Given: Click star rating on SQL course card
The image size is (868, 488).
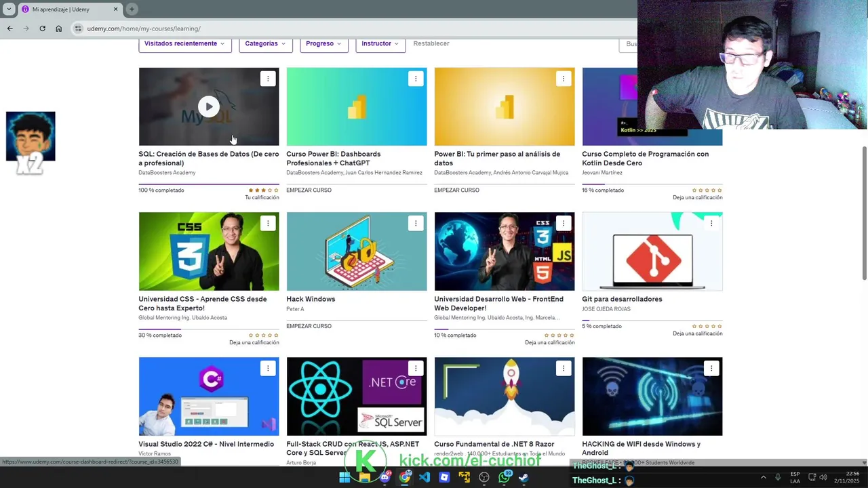Looking at the screenshot, I should (263, 190).
